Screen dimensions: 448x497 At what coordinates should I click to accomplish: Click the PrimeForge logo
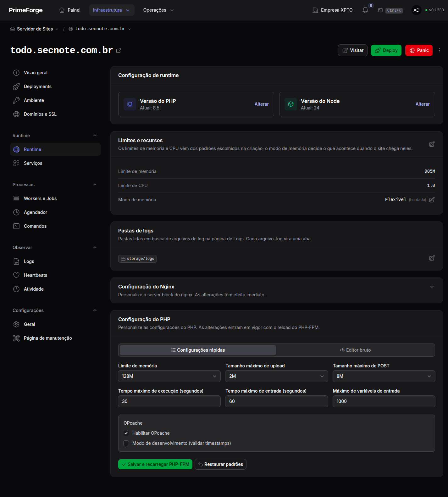click(26, 10)
